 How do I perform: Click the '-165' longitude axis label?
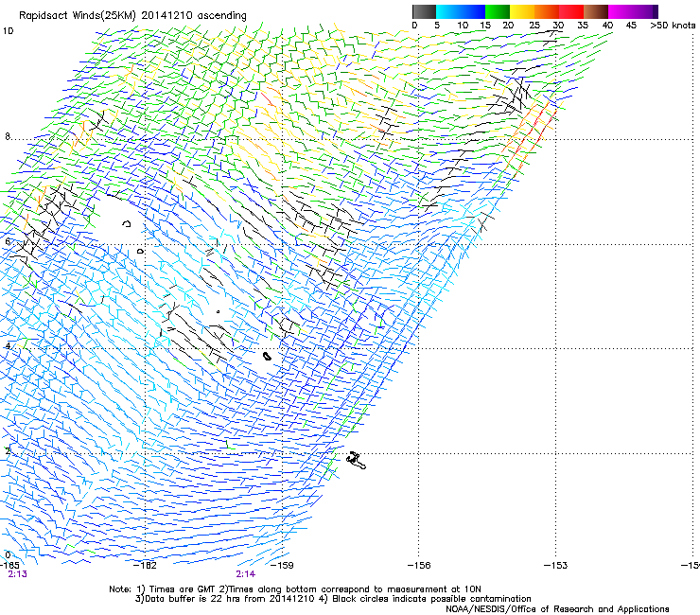click(x=9, y=565)
